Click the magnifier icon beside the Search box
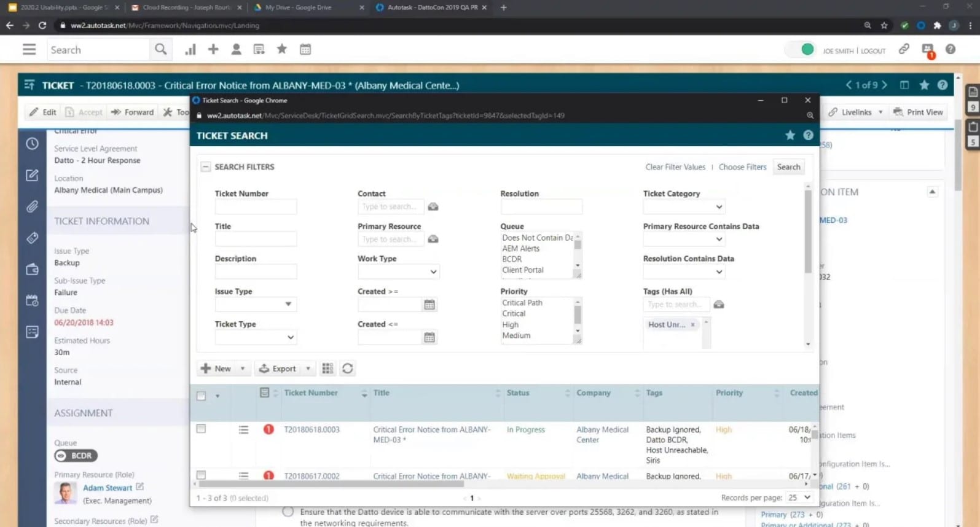Screen dimensions: 980x527 pyautogui.click(x=160, y=50)
